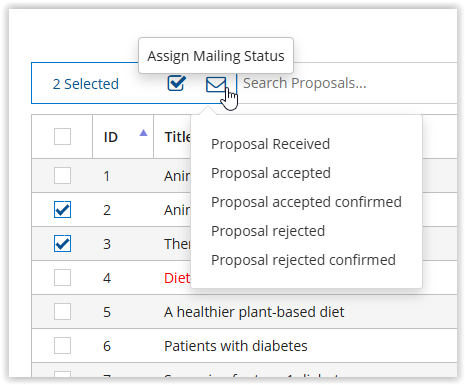The image size is (465, 385).
Task: Check the checkbox for proposal 4
Action: coord(62,277)
